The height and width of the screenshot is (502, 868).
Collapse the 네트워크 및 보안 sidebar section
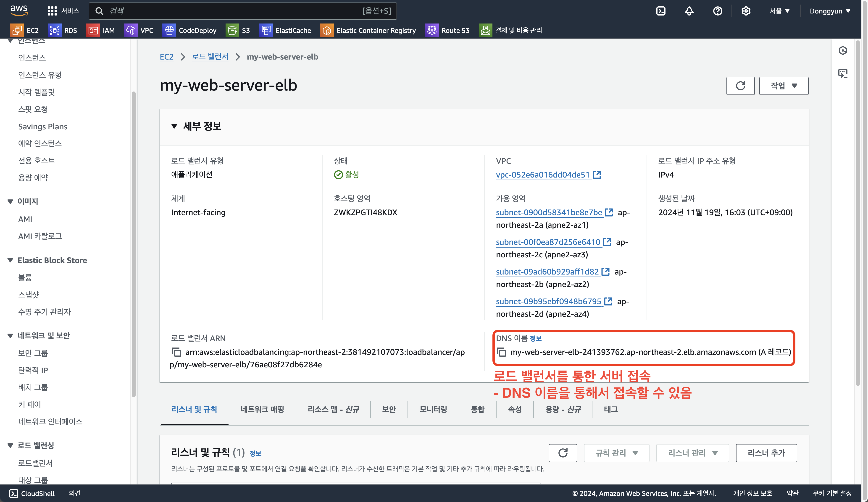coord(10,336)
